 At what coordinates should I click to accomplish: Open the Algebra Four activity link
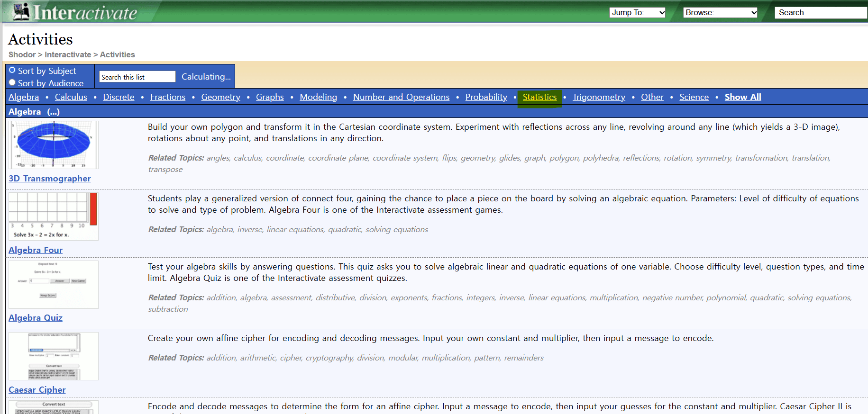click(x=36, y=250)
